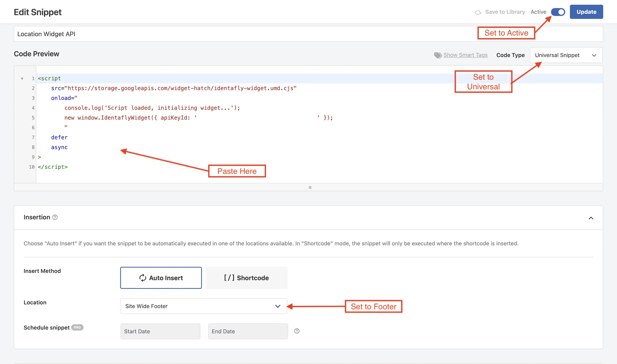Click the Start Date field
617x364 pixels.
tap(160, 331)
